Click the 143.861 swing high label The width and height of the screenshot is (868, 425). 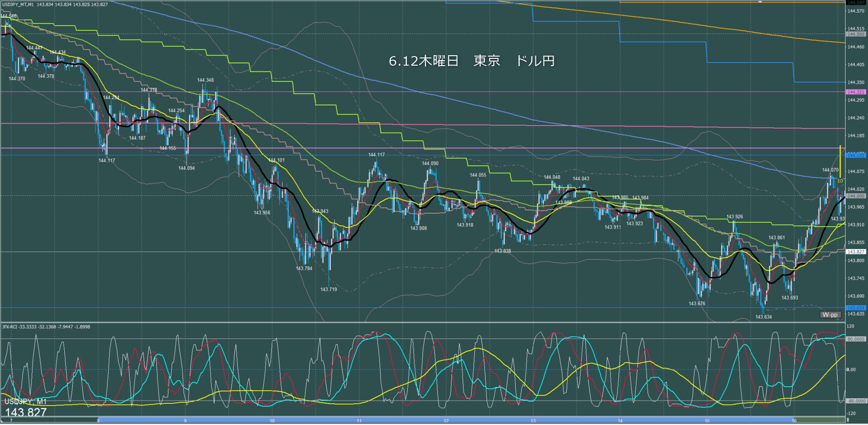coord(776,238)
